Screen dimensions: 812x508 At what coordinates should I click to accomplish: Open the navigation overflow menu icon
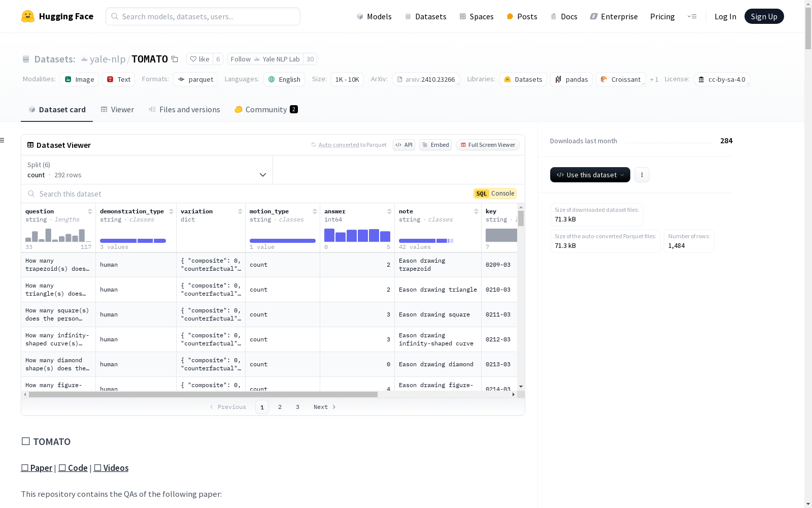click(x=692, y=16)
